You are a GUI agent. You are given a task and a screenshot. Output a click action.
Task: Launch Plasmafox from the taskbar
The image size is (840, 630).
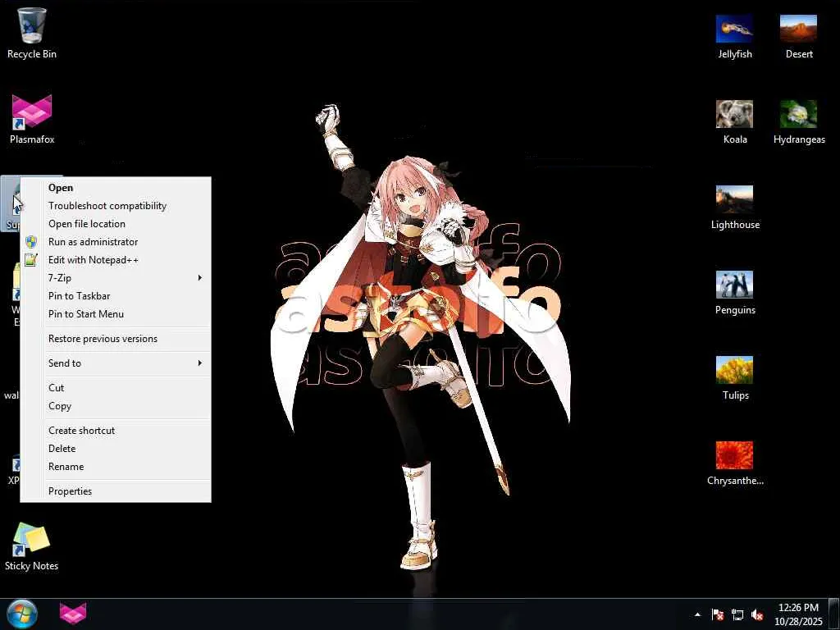(73, 614)
